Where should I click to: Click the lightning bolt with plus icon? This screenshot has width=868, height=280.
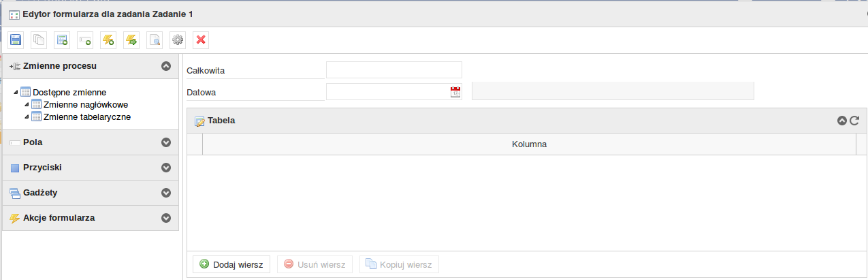pyautogui.click(x=108, y=40)
